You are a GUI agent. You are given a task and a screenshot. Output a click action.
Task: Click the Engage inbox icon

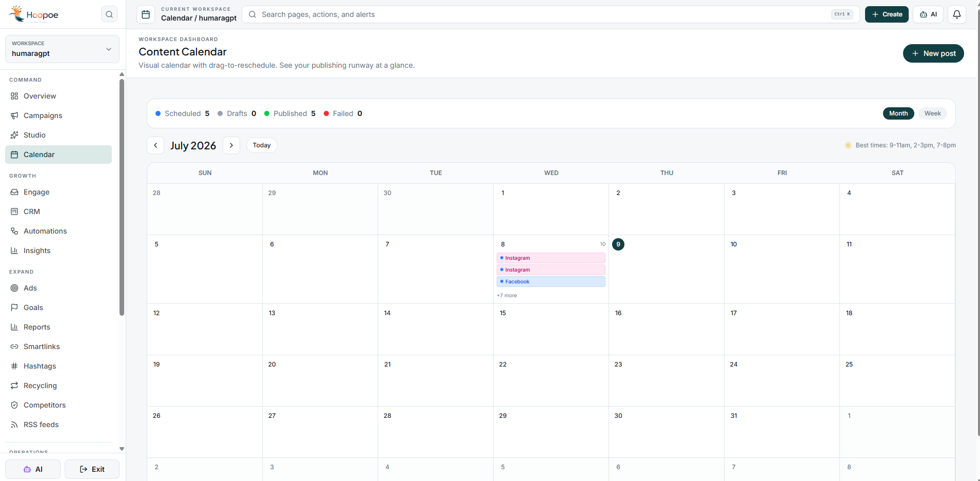tap(14, 192)
